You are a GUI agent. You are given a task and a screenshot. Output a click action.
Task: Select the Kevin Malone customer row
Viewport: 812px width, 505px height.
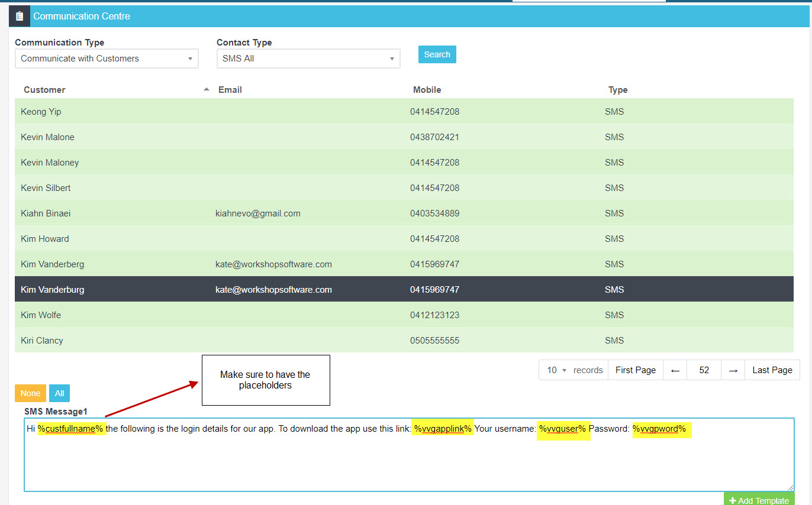coord(404,137)
